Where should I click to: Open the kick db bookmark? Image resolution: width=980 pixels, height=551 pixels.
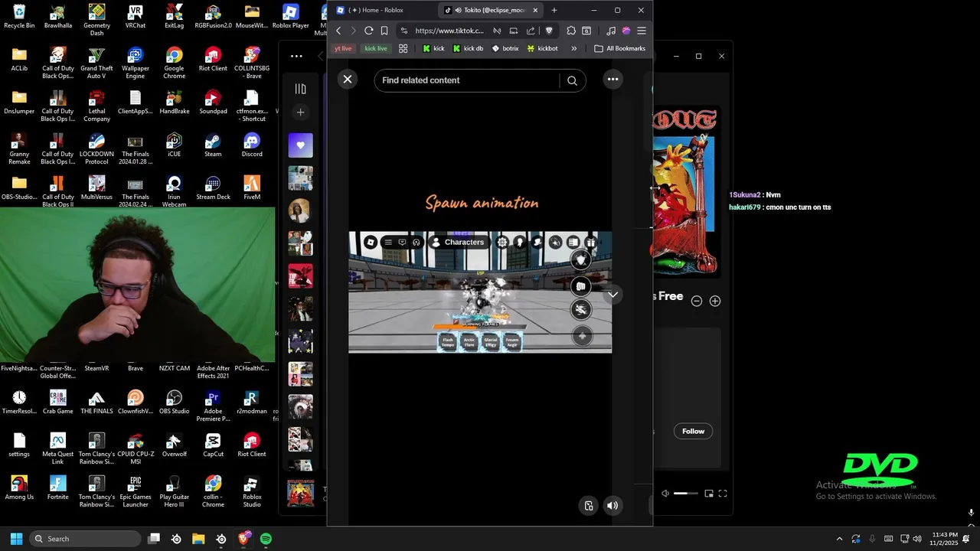coord(468,48)
